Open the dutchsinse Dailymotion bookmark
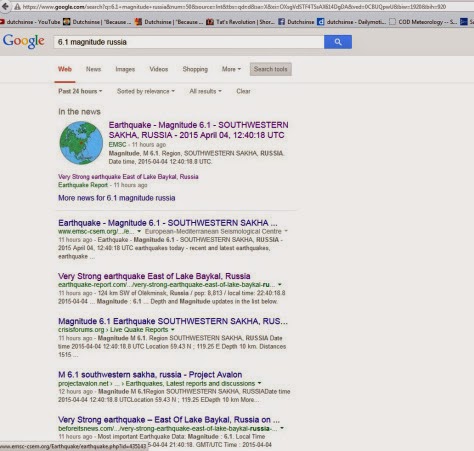 (351, 22)
